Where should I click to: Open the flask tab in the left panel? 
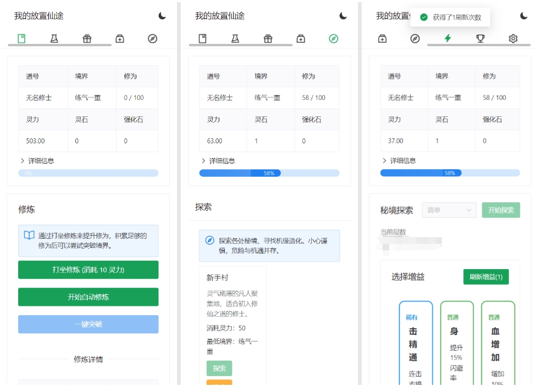[x=54, y=38]
